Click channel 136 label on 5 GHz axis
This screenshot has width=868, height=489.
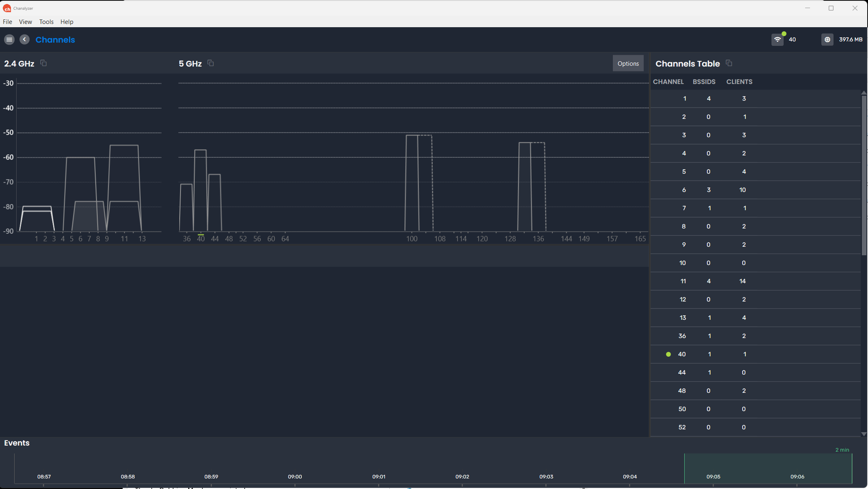pyautogui.click(x=538, y=239)
